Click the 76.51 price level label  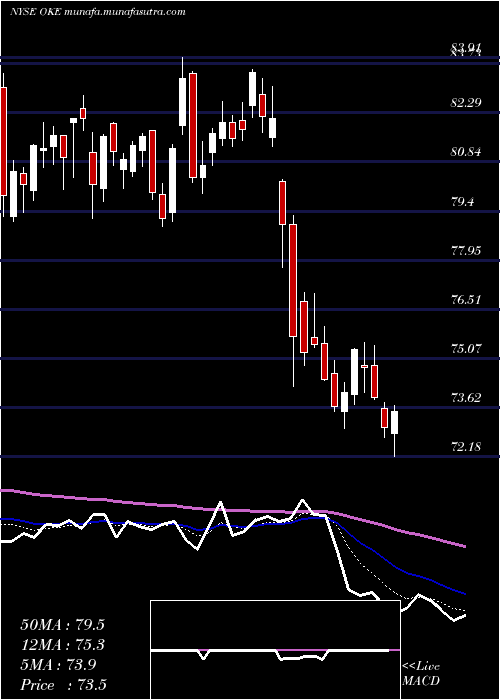pos(466,300)
